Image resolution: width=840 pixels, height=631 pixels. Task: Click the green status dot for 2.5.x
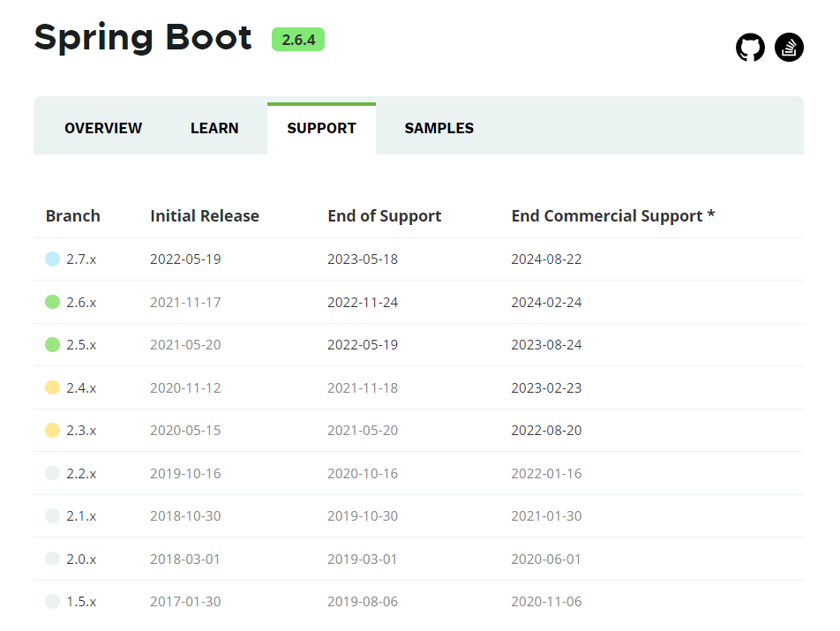click(x=53, y=344)
